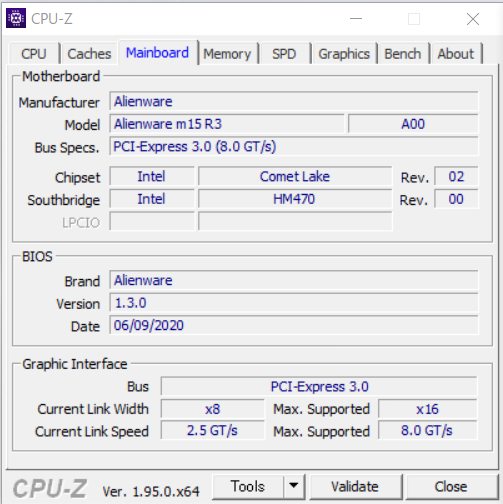This screenshot has width=503, height=504.
Task: Minimize the CPU-Z window
Action: 356,19
